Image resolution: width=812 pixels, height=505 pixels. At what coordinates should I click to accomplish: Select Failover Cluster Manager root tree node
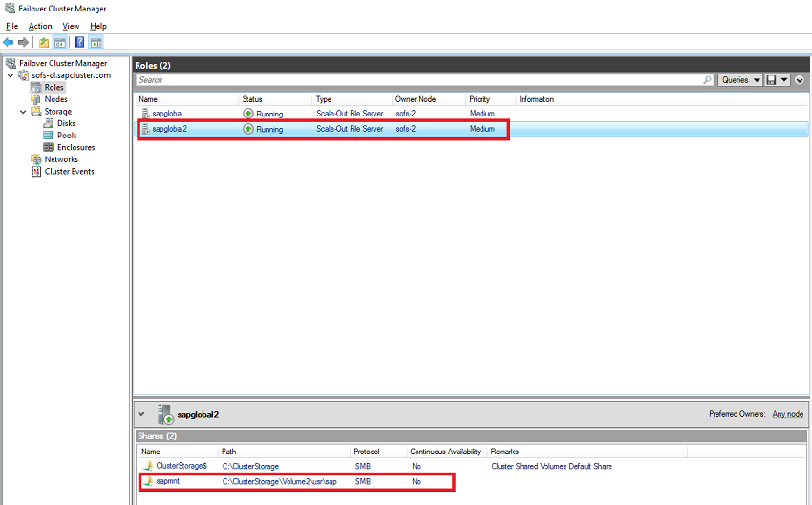point(63,63)
